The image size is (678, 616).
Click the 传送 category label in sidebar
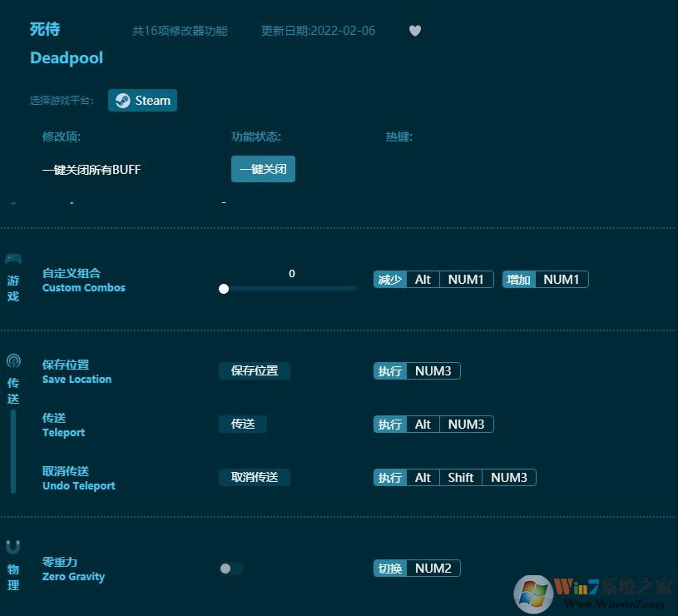[13, 390]
